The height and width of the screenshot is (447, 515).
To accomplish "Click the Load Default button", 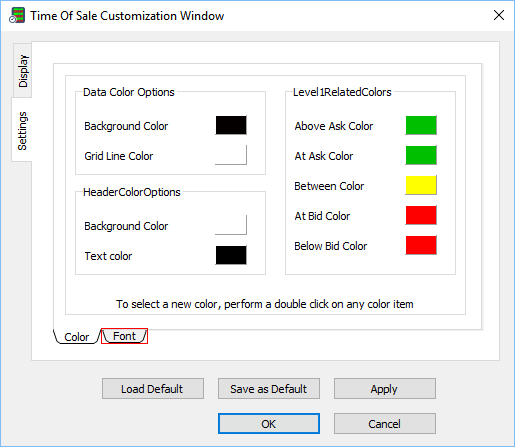I will [x=153, y=389].
